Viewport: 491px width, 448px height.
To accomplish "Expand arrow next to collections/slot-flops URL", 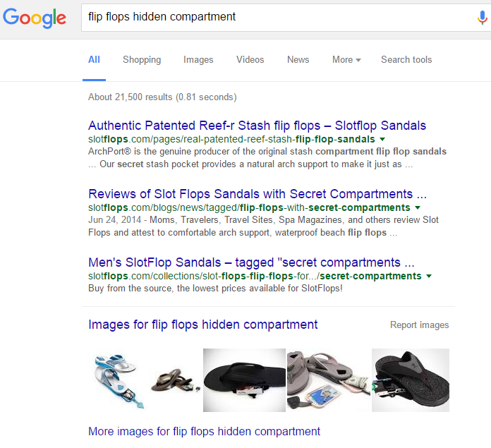I will point(429,276).
